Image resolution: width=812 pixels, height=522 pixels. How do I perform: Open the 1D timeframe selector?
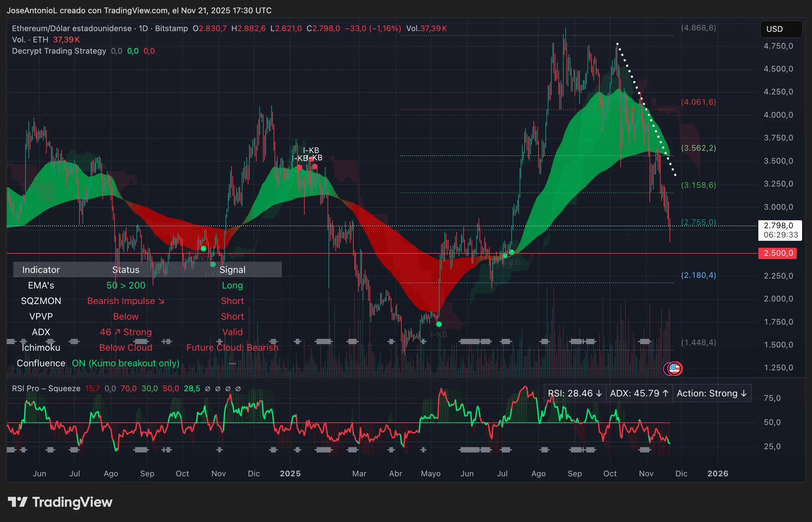tap(144, 28)
